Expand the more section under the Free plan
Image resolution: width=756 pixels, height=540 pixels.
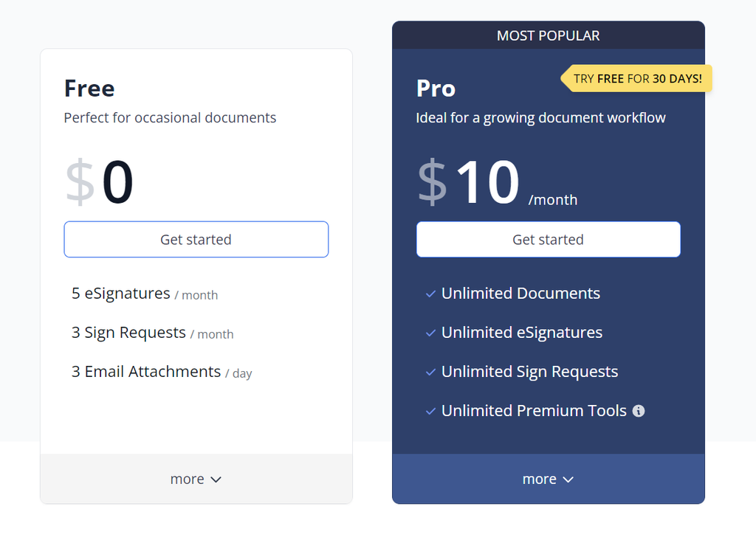[x=196, y=479]
